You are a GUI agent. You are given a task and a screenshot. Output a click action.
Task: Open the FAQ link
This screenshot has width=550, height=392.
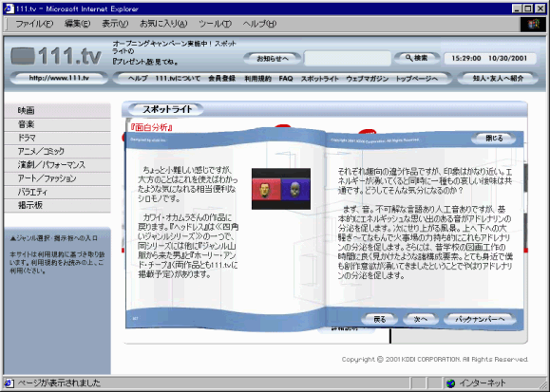(x=286, y=78)
